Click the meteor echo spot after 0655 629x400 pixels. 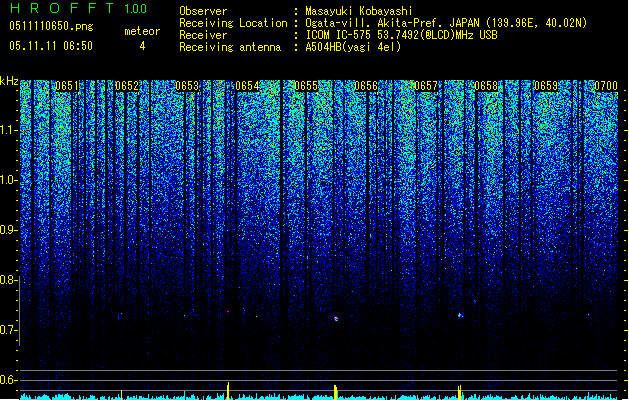click(336, 319)
